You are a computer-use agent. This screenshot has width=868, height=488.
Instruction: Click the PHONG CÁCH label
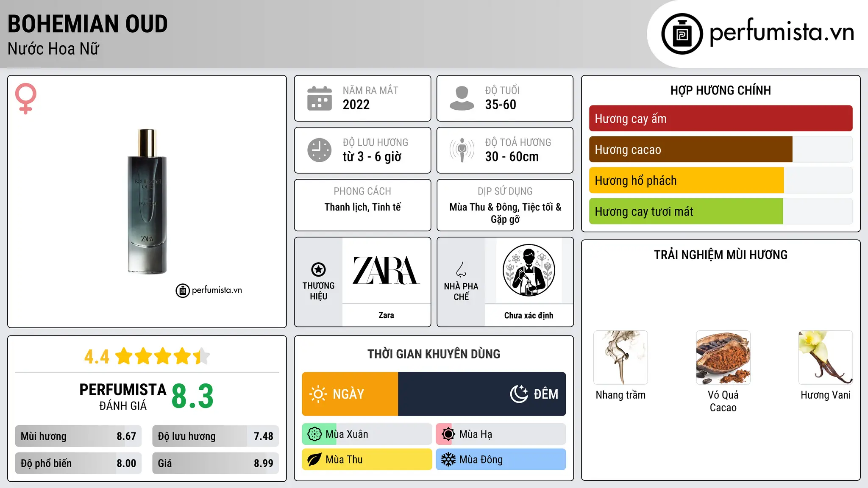[362, 191]
